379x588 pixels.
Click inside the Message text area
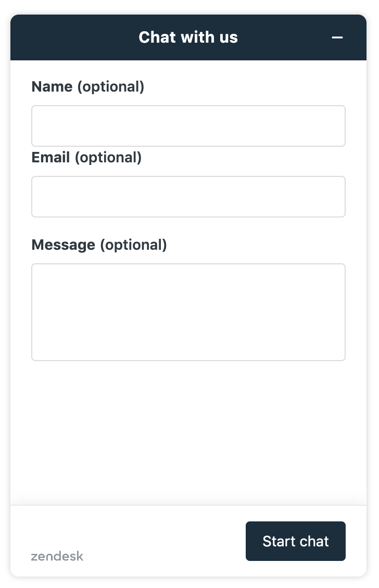point(188,312)
